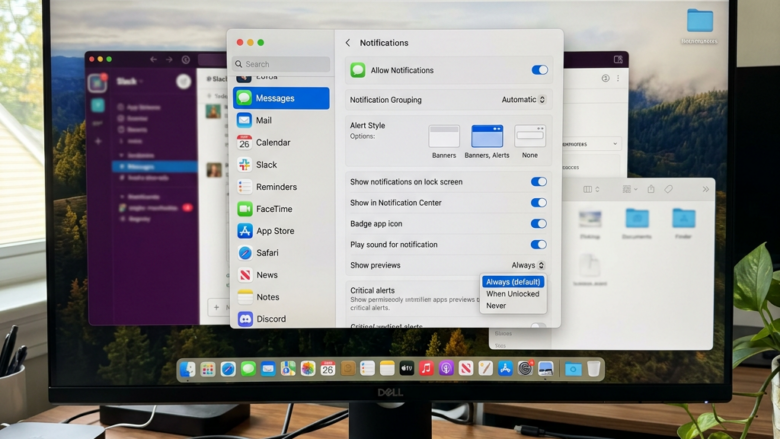Open Podcasts from the Dock
Screen dimensions: 780x439
[x=446, y=369]
